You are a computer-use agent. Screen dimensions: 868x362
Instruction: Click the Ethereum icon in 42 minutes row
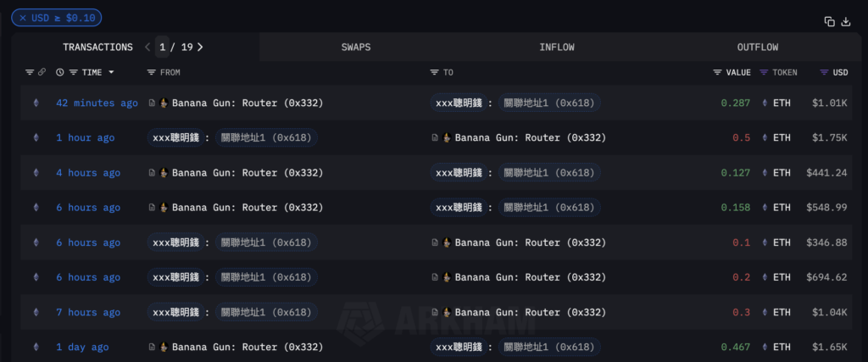[x=36, y=103]
